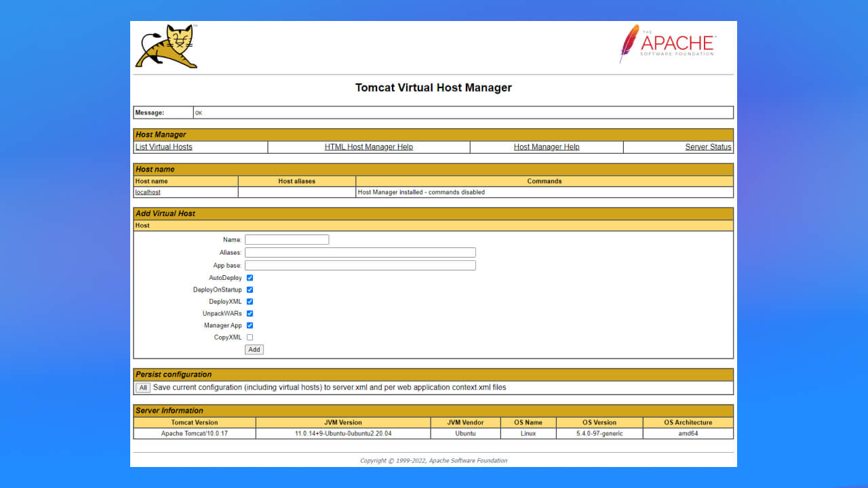Viewport: 868px width, 488px height.
Task: Click the Tomcat Version column header
Action: coord(195,423)
